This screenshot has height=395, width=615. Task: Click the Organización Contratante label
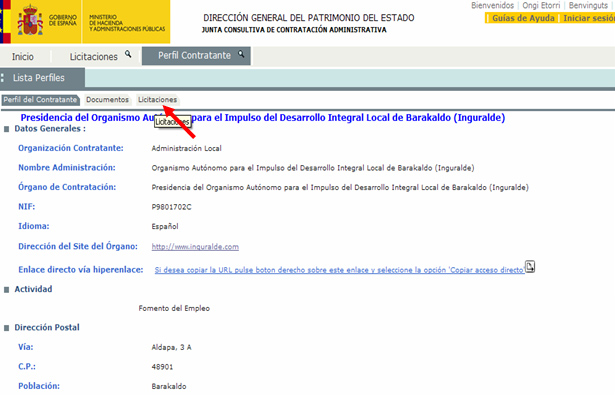pos(71,148)
